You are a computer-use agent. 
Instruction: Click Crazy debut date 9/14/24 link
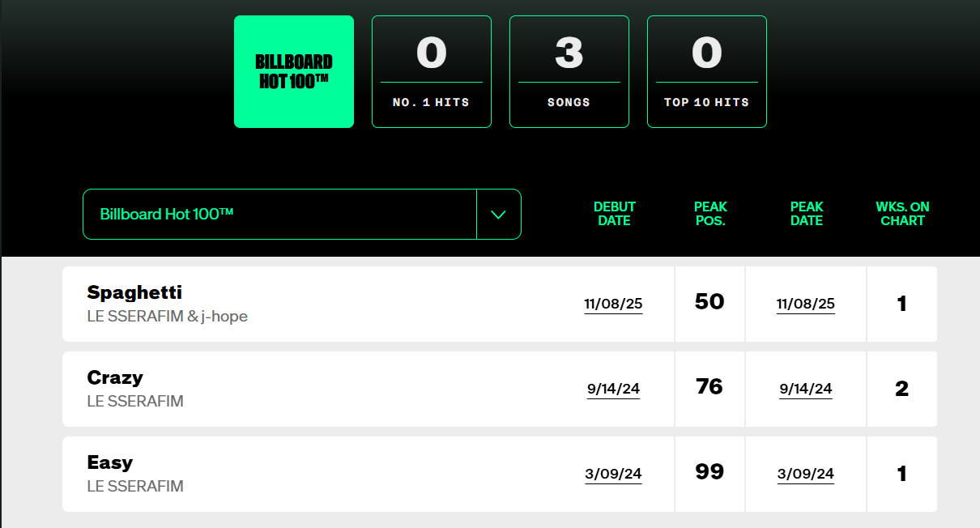613,389
